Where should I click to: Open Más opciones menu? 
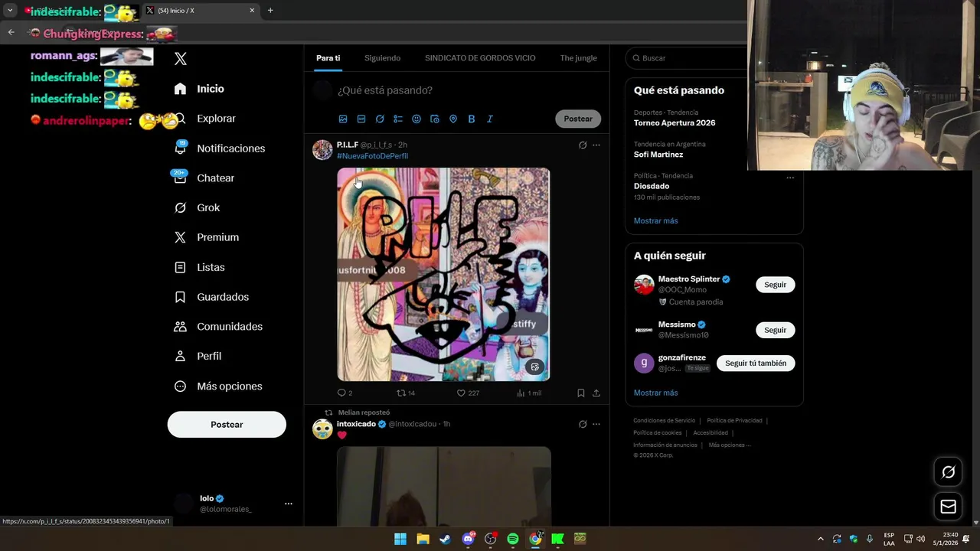pyautogui.click(x=218, y=386)
